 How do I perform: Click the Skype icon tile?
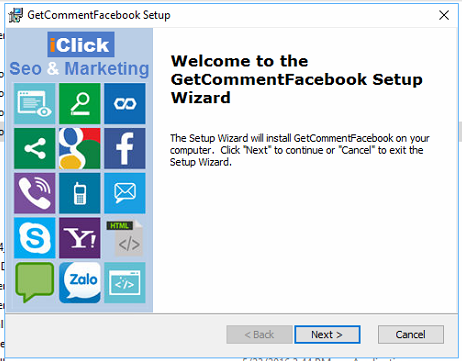[x=35, y=238]
